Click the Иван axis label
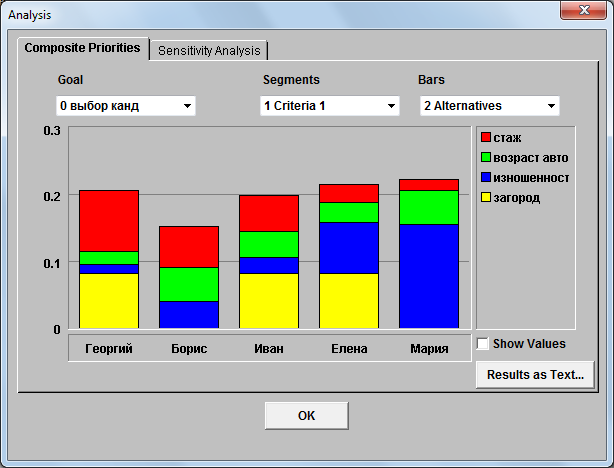 pyautogui.click(x=269, y=349)
